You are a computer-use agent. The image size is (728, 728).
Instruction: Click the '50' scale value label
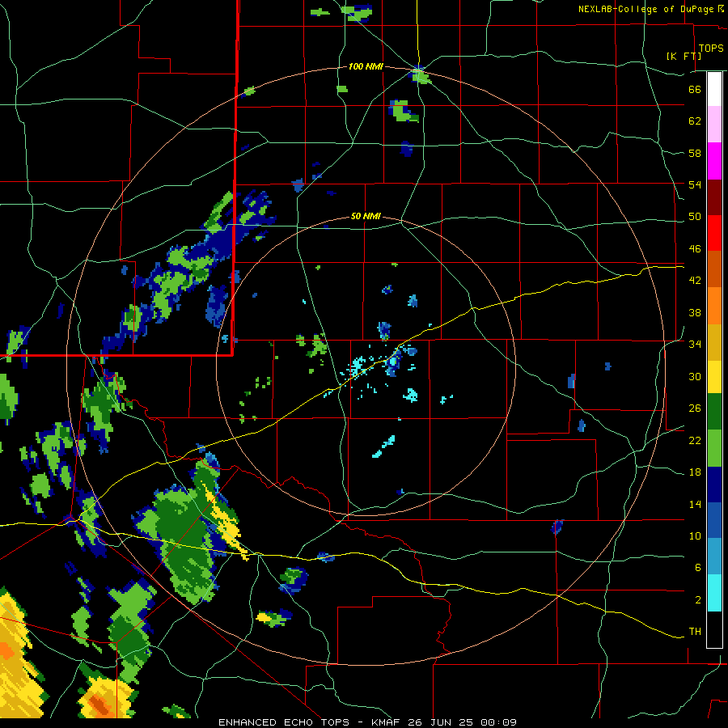click(x=695, y=217)
